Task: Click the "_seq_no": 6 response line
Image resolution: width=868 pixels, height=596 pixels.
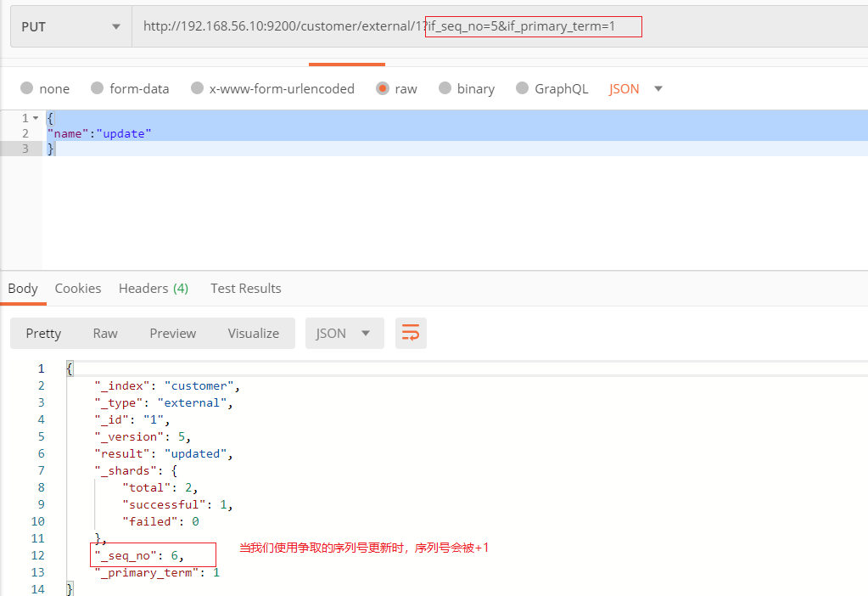Action: 139,555
